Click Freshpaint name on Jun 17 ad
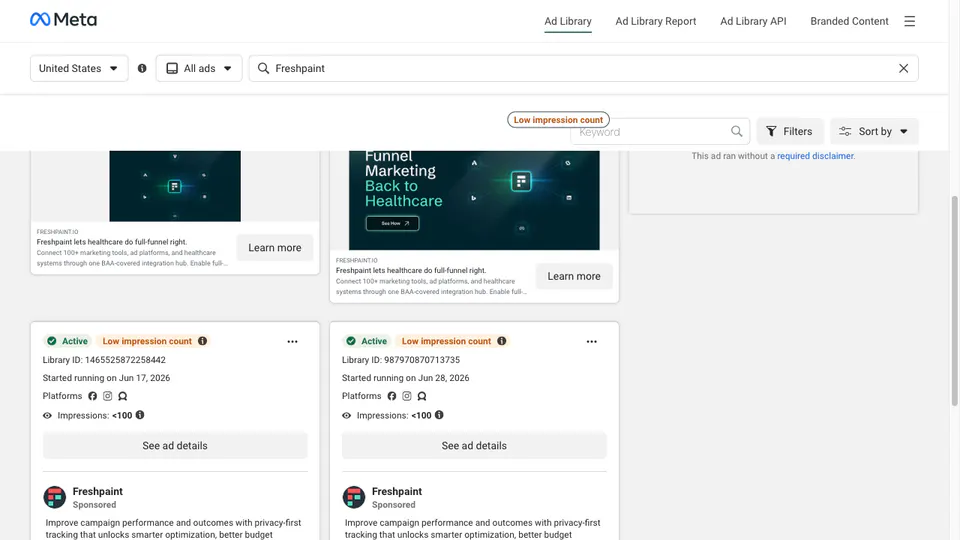960x540 pixels. click(x=97, y=492)
